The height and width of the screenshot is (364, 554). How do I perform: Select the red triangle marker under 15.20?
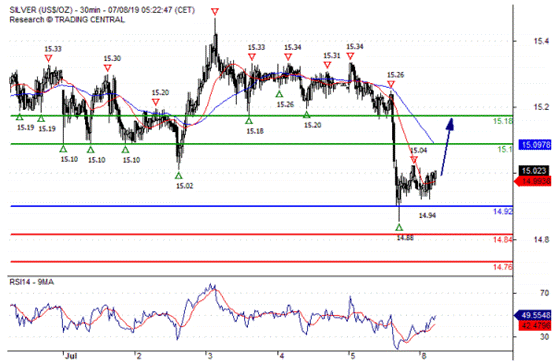tap(155, 102)
